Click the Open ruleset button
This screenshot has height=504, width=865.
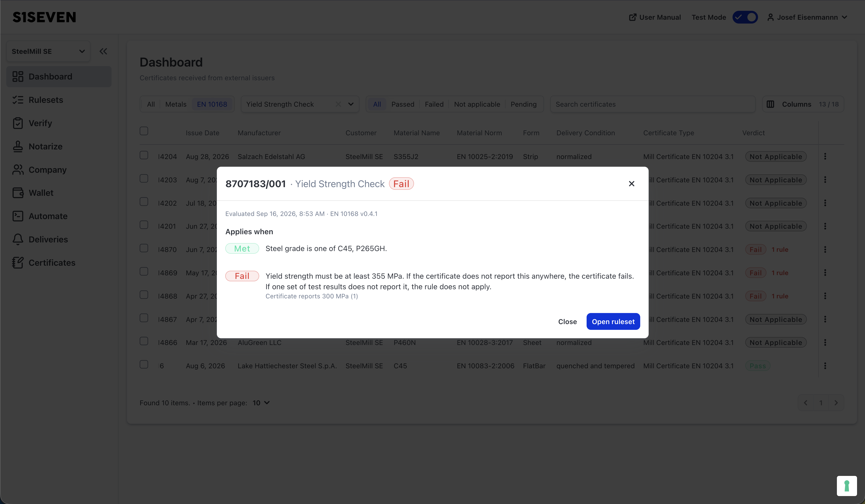click(x=613, y=321)
